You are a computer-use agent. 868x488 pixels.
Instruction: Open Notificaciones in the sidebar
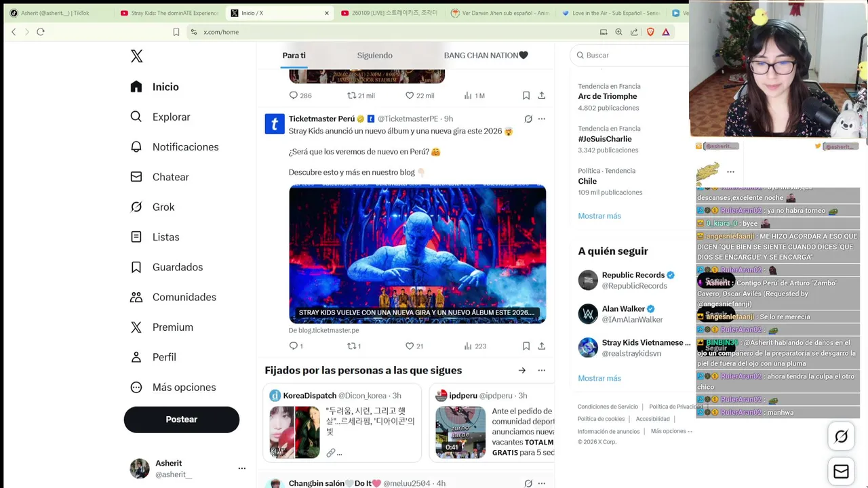tap(174, 147)
